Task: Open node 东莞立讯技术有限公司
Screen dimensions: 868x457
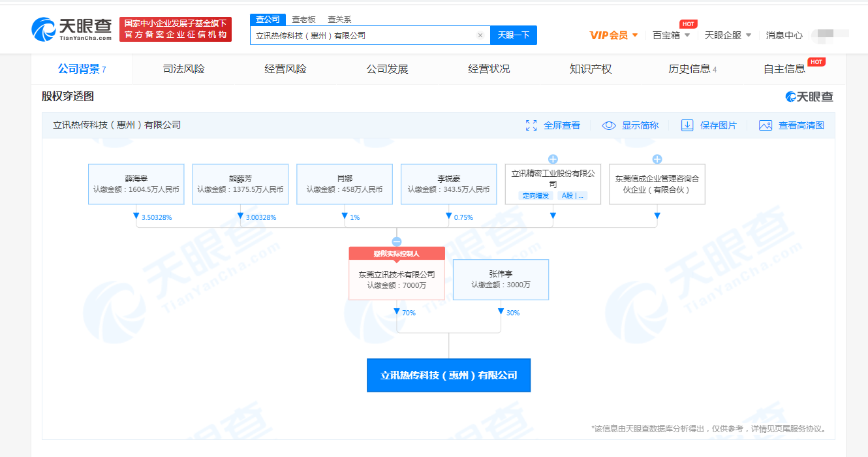Action: (x=397, y=279)
